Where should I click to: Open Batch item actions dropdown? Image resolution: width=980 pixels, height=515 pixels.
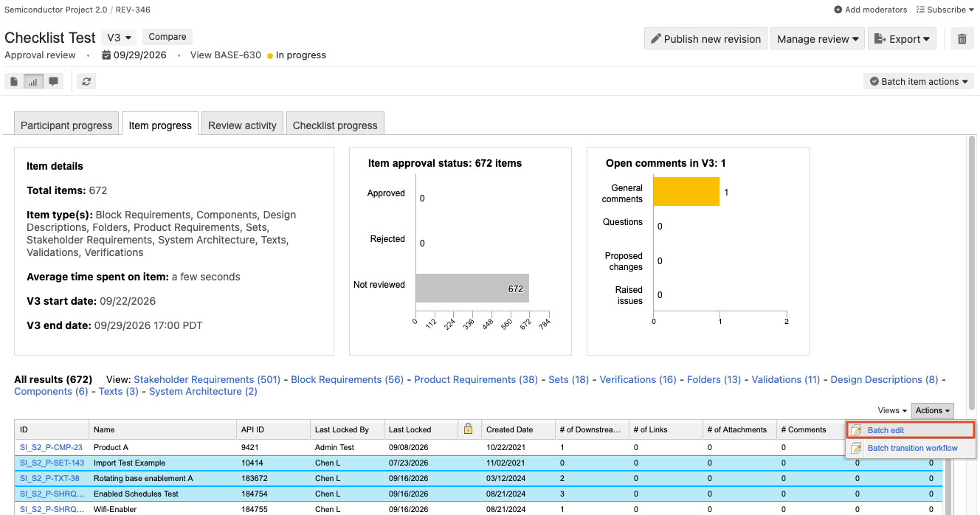919,81
